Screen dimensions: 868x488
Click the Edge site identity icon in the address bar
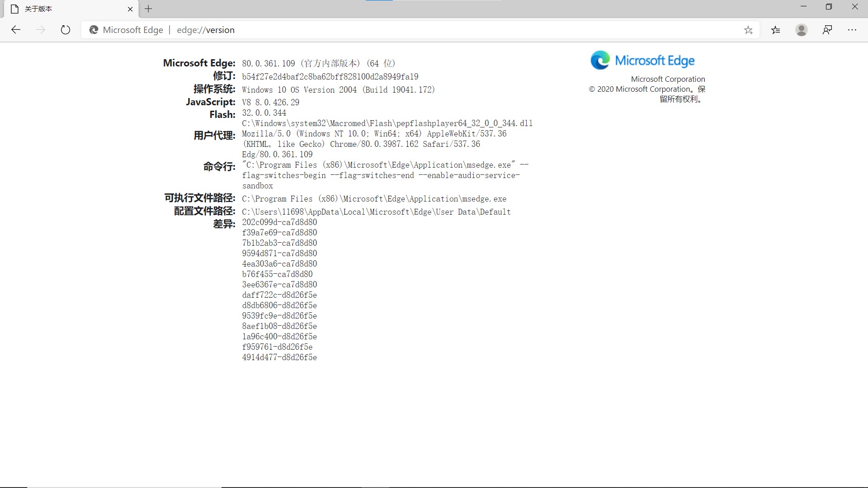[x=94, y=30]
